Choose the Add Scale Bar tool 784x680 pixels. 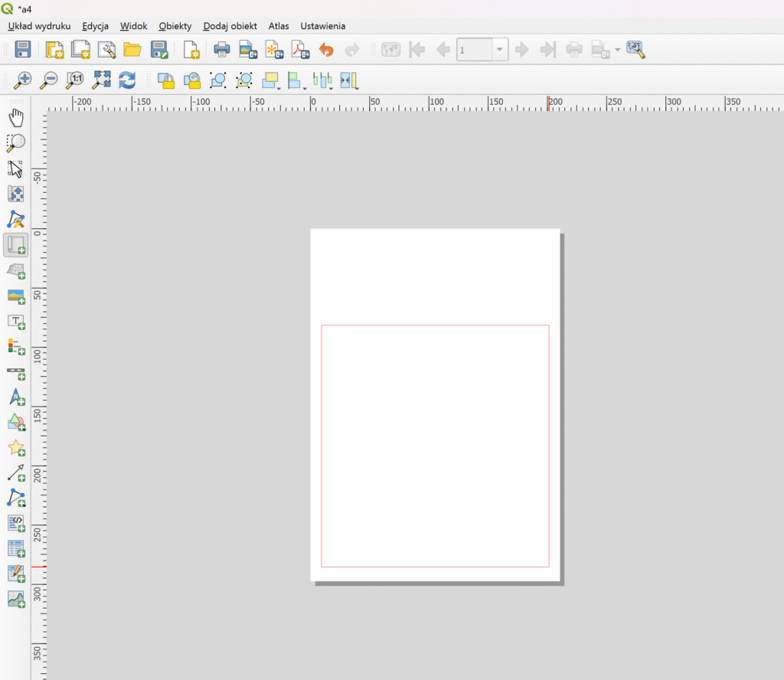[x=16, y=373]
